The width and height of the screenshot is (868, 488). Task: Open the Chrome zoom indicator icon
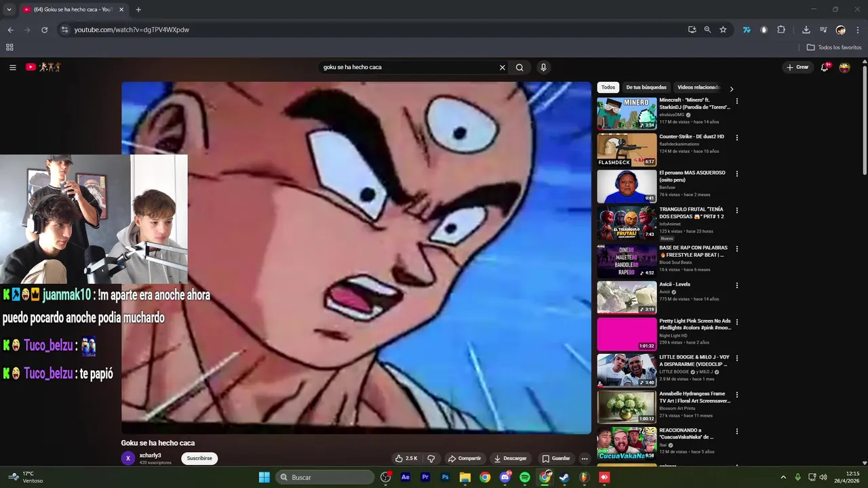(707, 30)
